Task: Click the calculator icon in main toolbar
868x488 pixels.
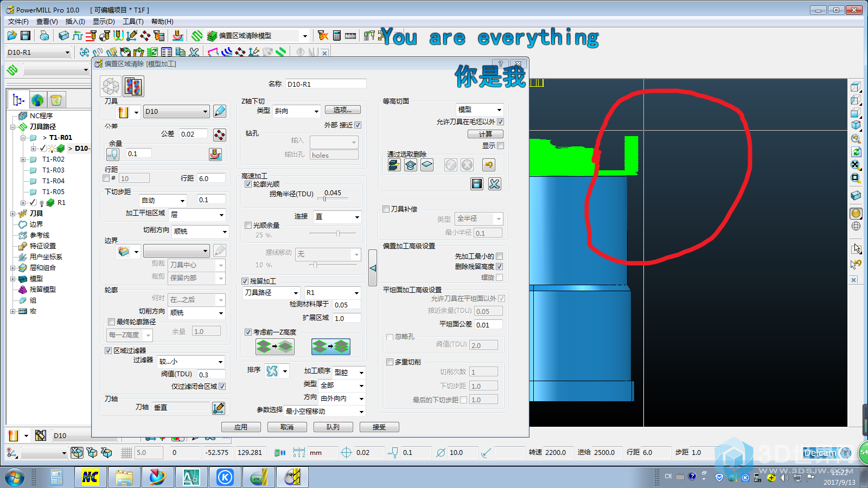Action: point(337,36)
